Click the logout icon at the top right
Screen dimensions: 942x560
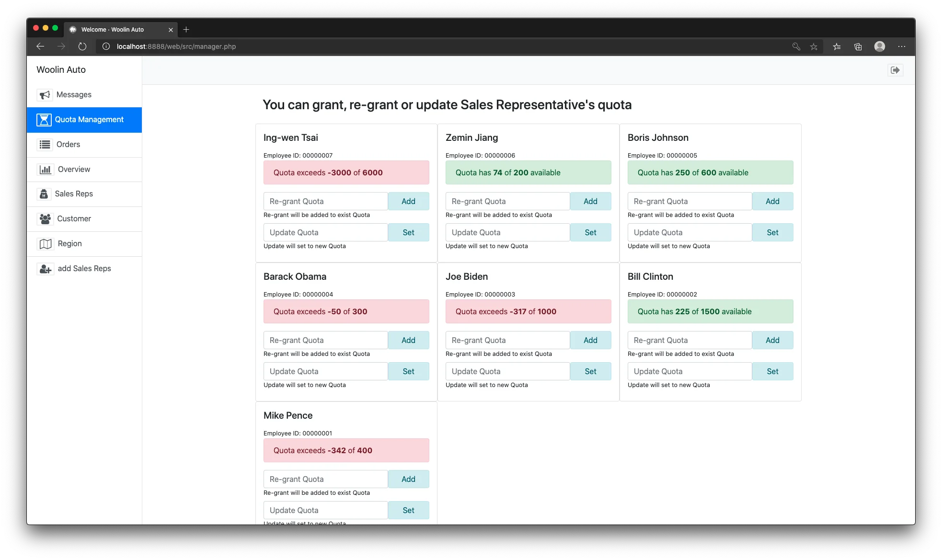tap(895, 70)
